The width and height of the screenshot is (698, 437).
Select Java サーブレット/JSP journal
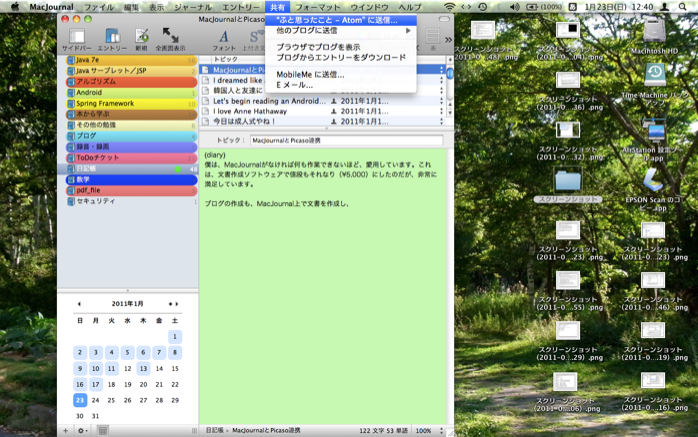pyautogui.click(x=131, y=71)
